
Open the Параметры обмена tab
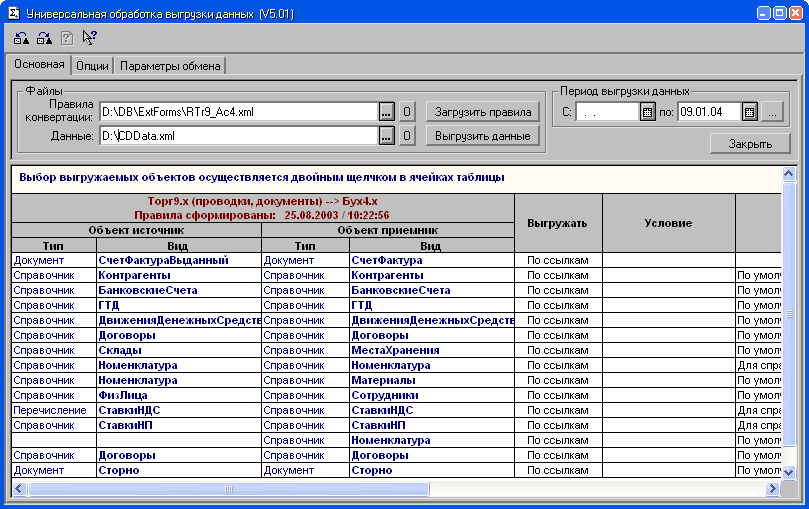coord(170,66)
